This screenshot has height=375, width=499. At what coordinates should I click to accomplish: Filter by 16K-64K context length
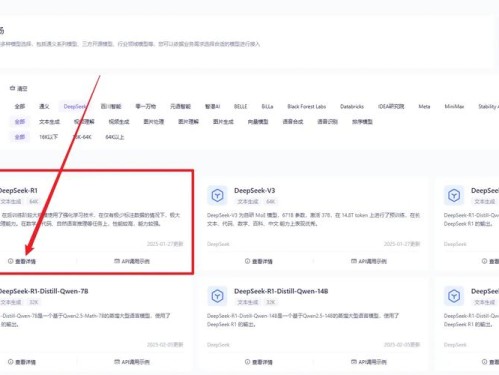click(82, 137)
